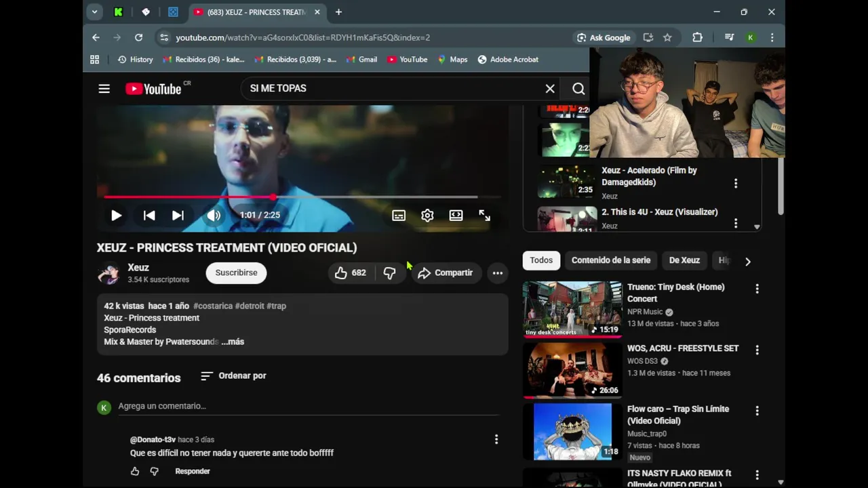Select the De Xeuz filter chip
Screen dimensions: 868x488
pos(684,260)
